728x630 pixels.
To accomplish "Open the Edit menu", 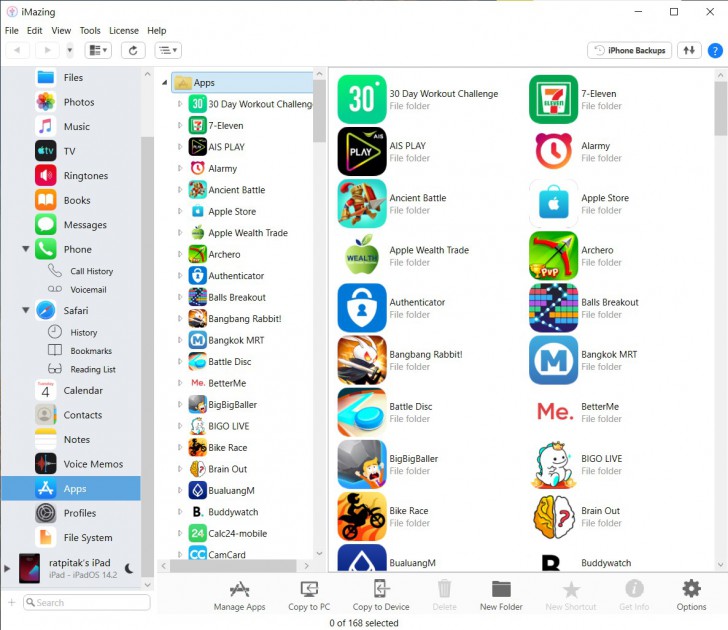I will [34, 31].
